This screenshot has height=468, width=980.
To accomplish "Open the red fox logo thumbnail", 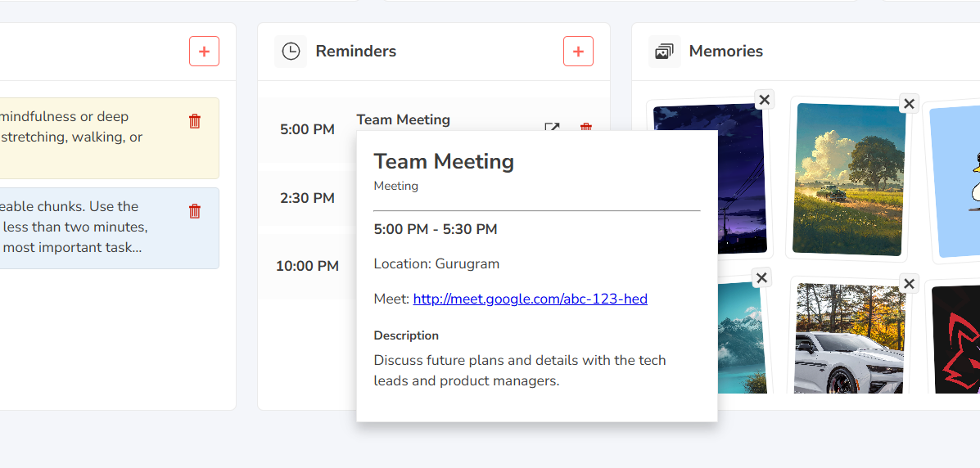I will coord(955,340).
